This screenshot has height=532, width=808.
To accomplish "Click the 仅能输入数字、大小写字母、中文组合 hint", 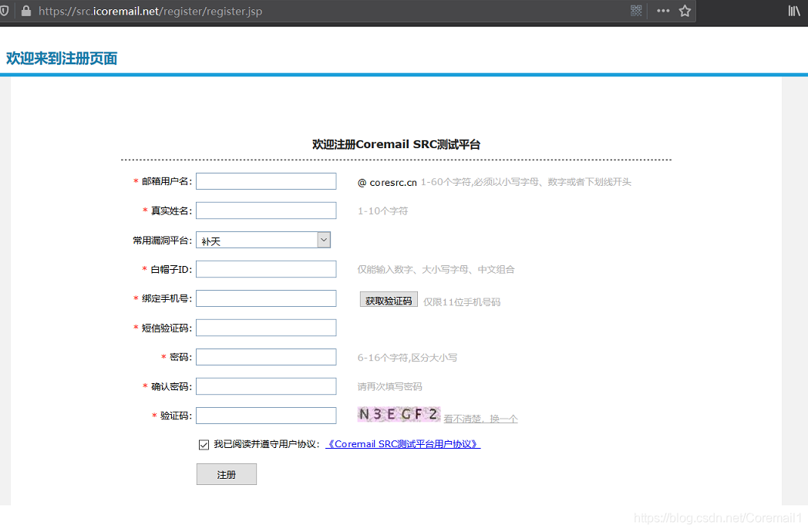I will tap(436, 269).
